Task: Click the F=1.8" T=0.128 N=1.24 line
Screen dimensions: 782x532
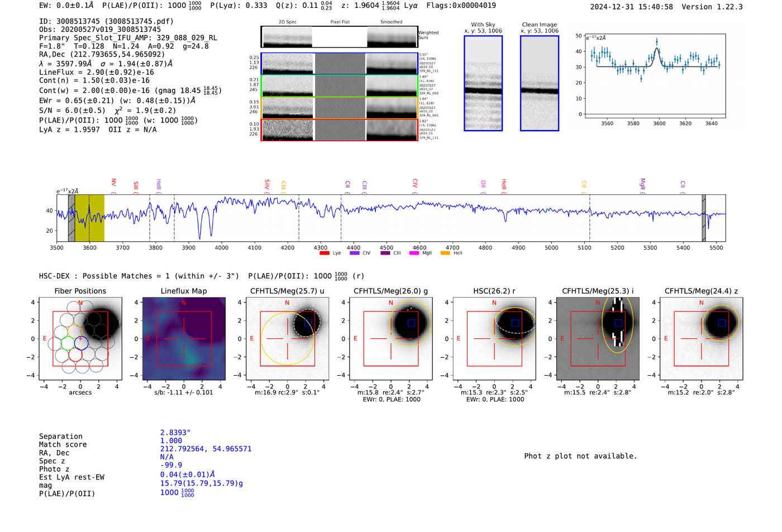Action: [124, 46]
